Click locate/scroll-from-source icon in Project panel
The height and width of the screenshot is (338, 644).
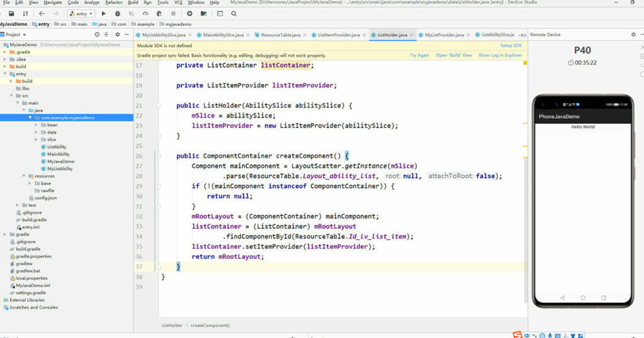coord(97,35)
